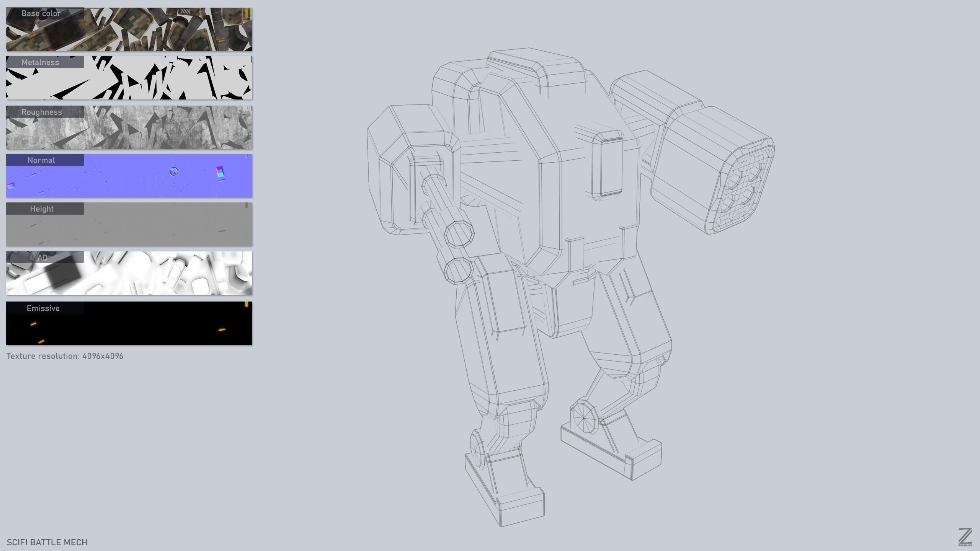Open the Base color texture thumbnail
The image size is (980, 551).
click(x=129, y=29)
